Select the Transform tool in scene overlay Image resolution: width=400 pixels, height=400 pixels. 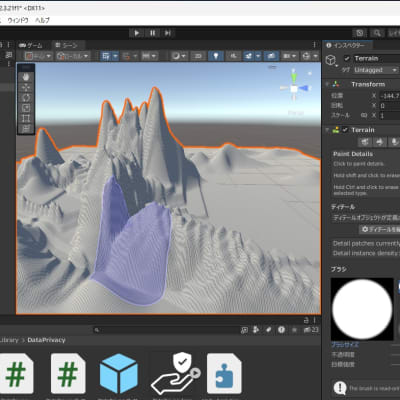(x=26, y=129)
